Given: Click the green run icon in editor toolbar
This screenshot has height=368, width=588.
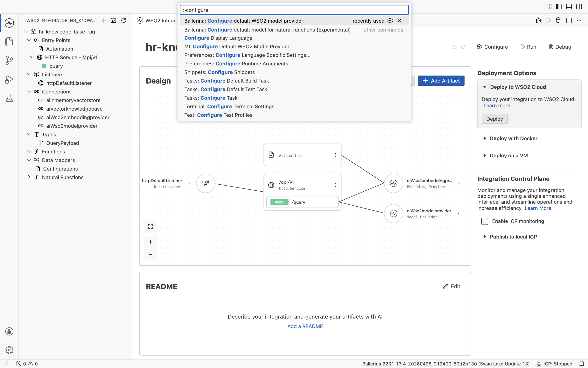Looking at the screenshot, I should (548, 20).
